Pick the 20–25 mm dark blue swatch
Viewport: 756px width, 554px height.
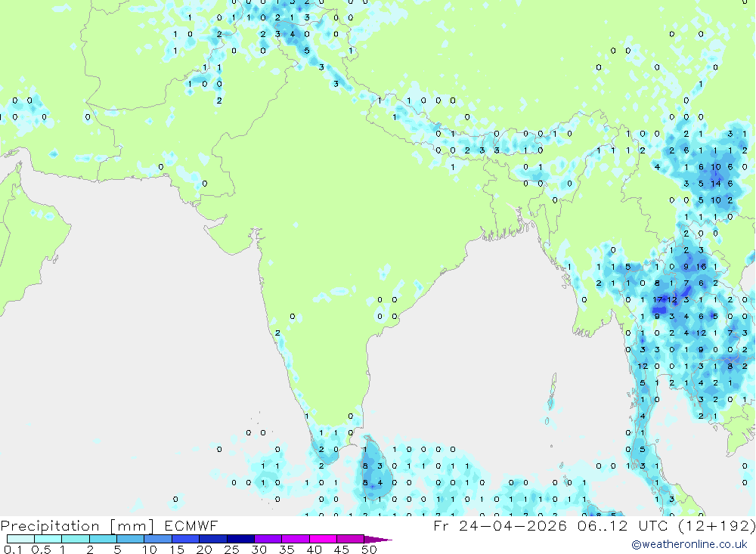(212, 539)
